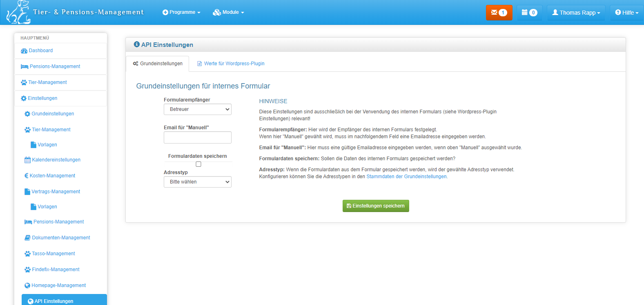
Task: Follow Stammdaten der Grundeinstellungen link
Action: click(x=406, y=177)
